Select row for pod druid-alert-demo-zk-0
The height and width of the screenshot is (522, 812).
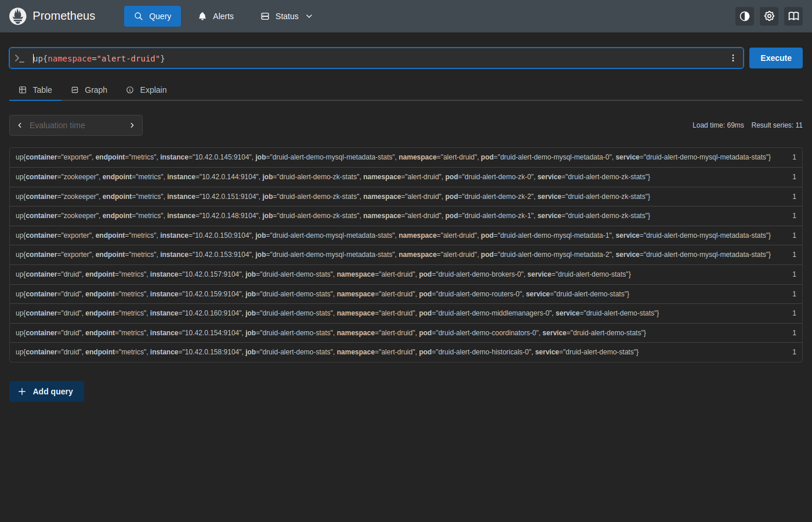click(x=406, y=177)
